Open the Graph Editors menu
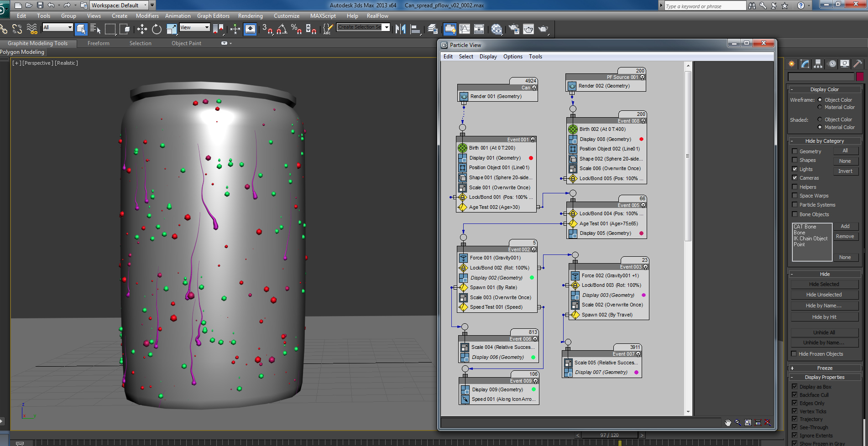The image size is (868, 446). coord(213,16)
